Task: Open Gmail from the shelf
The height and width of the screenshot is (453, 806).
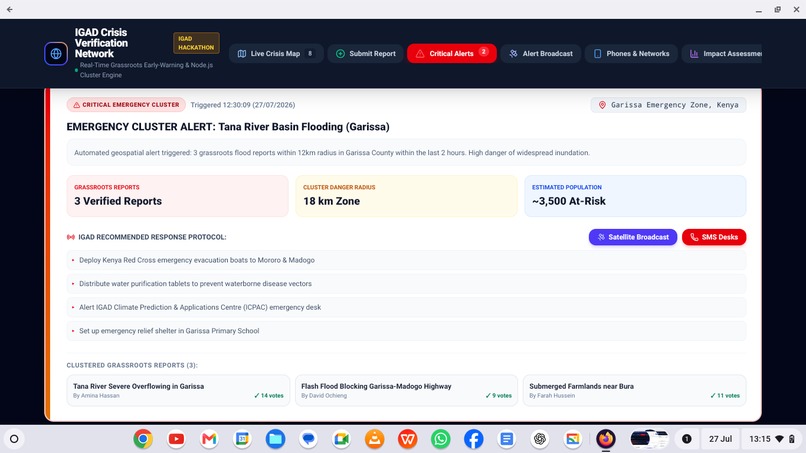Action: pyautogui.click(x=209, y=439)
